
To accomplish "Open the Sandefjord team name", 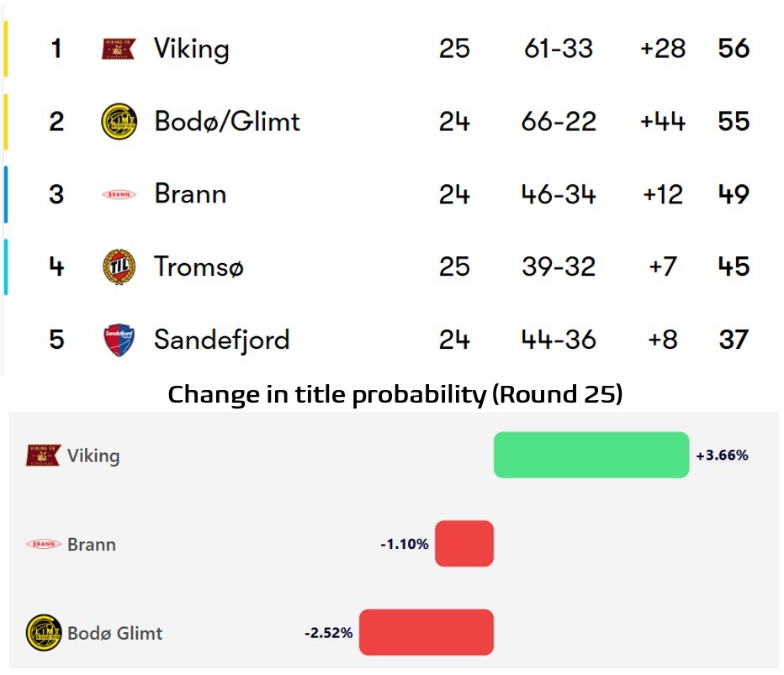I will tap(221, 340).
